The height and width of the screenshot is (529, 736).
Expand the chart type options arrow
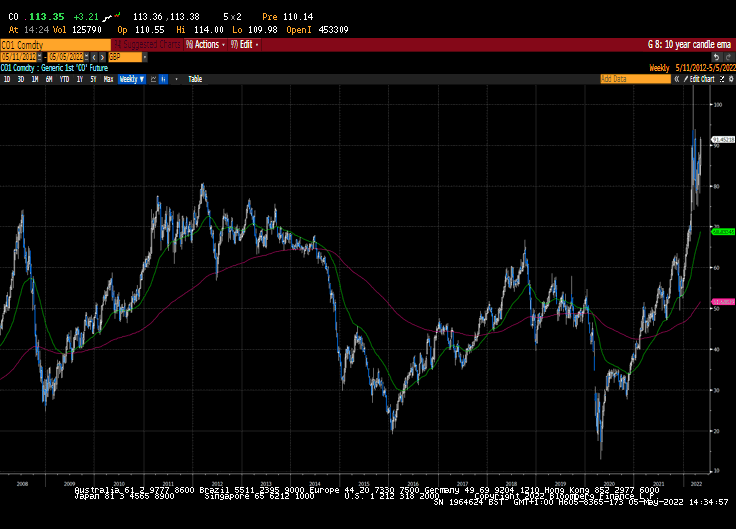tap(176, 79)
